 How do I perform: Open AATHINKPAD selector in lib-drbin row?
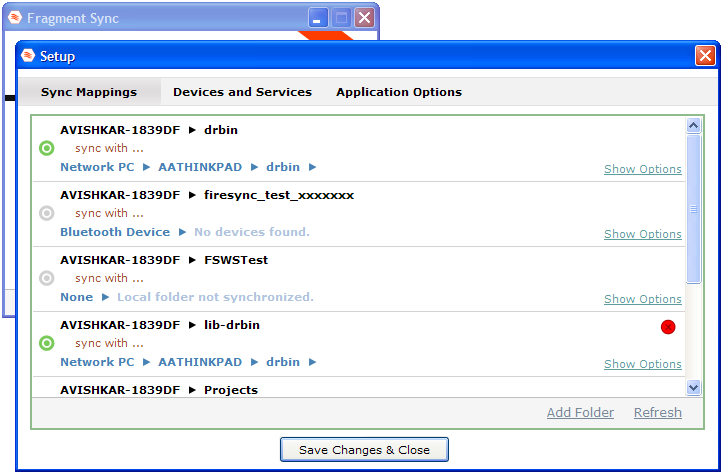200,362
